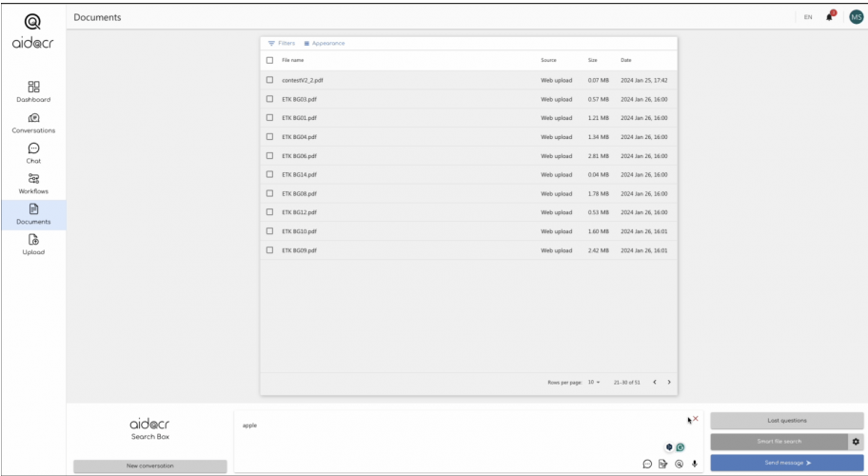Click the microphone voice input icon
Viewport: 868px width, 476px height.
[x=694, y=464]
